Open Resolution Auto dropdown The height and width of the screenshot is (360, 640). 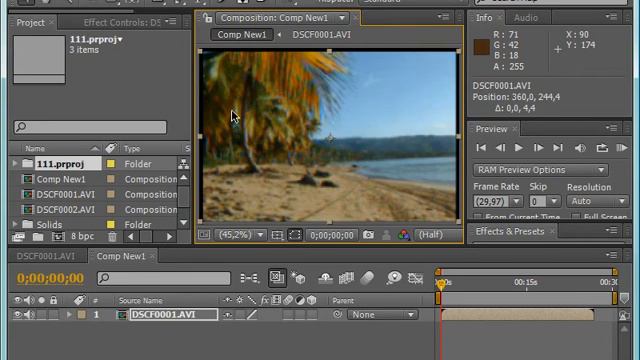pos(597,201)
